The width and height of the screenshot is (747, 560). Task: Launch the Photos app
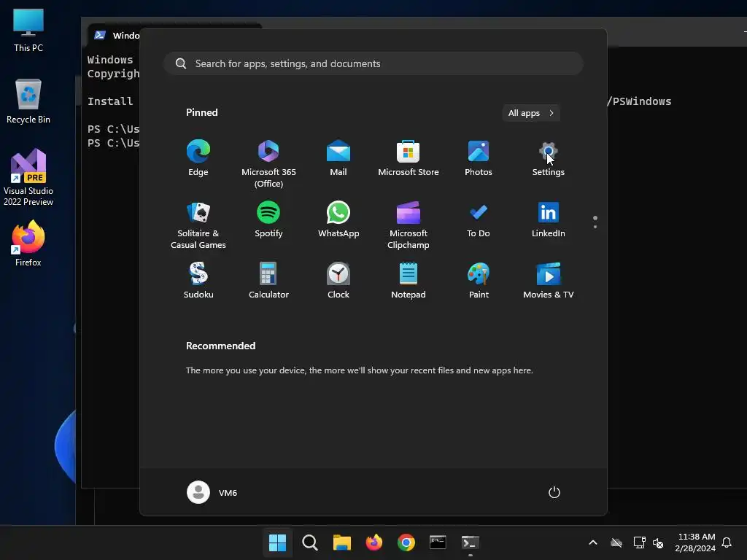click(479, 158)
